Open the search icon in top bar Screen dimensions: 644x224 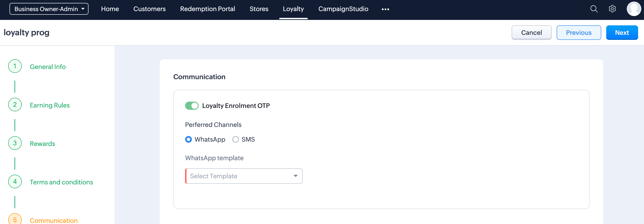pos(594,9)
